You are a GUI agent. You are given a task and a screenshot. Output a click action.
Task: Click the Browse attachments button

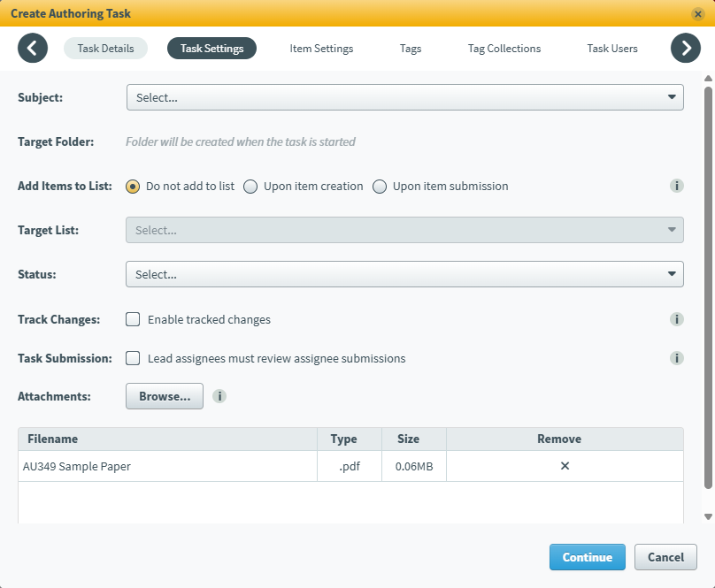pos(165,396)
